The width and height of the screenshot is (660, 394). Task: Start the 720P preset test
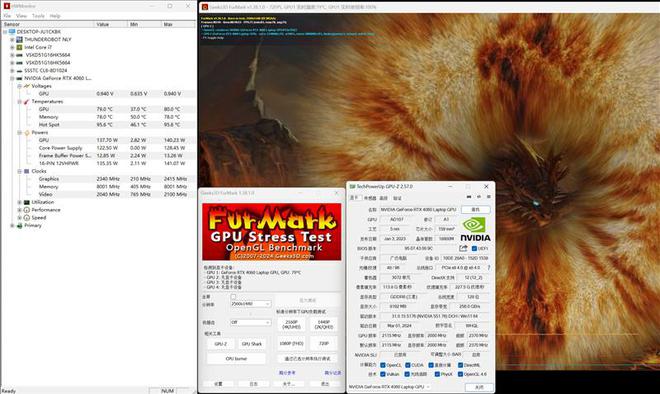tap(323, 343)
